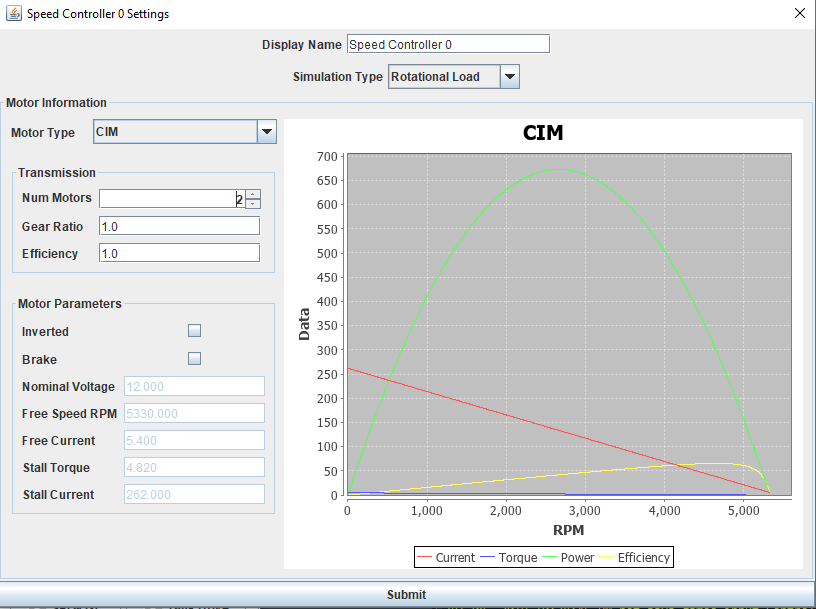Click the Efficiency legend entry in chart
Image resolution: width=816 pixels, height=609 pixels.
[x=635, y=557]
